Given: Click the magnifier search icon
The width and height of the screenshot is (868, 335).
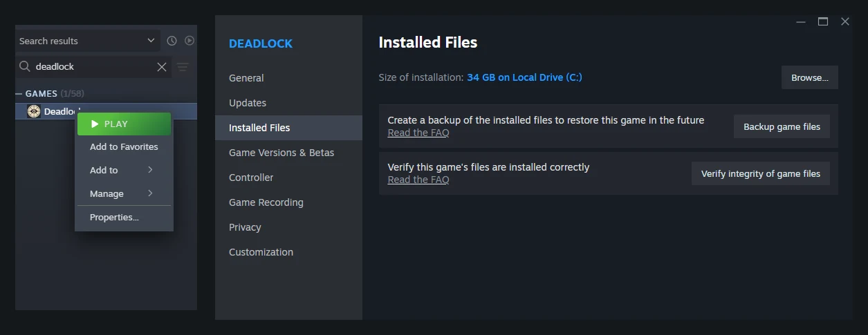Looking at the screenshot, I should click(x=25, y=66).
